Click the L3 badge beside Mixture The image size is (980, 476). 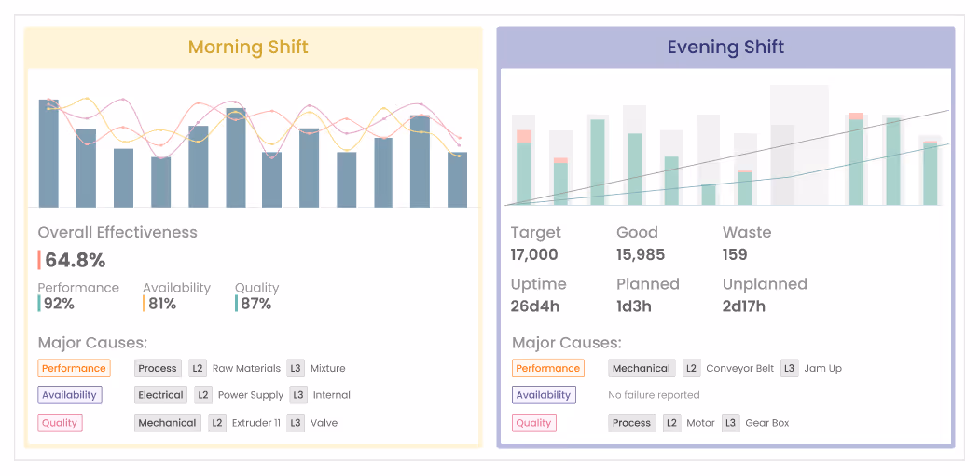tap(296, 368)
